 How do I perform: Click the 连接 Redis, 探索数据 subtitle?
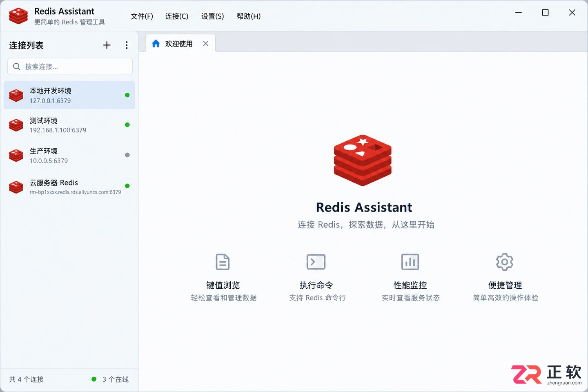click(x=366, y=225)
